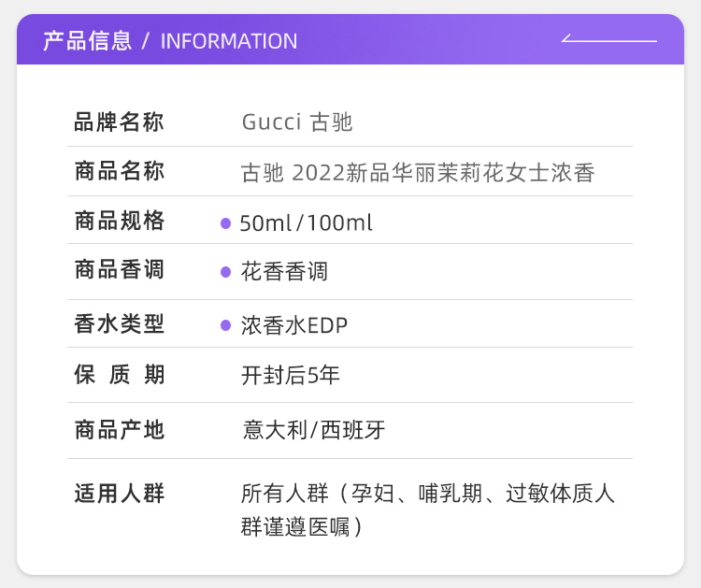Click the arrow line icon in header
This screenshot has height=588, width=701.
coord(608,38)
